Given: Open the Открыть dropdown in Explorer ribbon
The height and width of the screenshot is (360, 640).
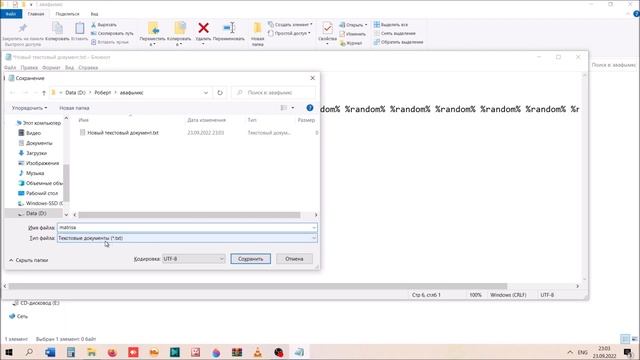Looking at the screenshot, I should (353, 24).
